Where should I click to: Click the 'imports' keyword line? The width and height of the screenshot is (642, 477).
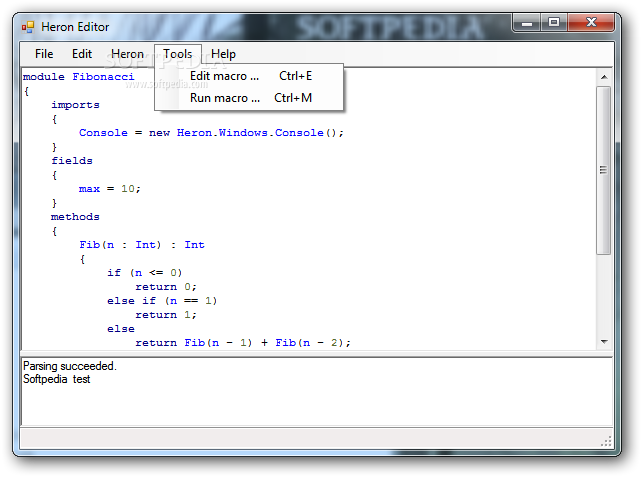[75, 105]
